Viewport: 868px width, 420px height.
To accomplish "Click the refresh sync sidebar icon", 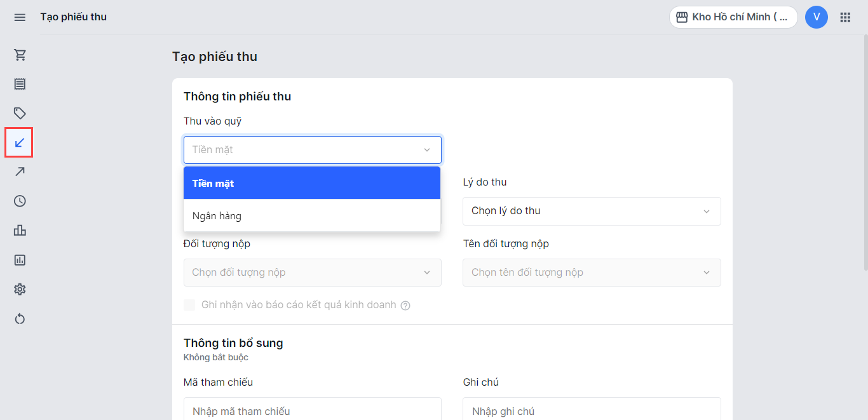I will (x=20, y=318).
